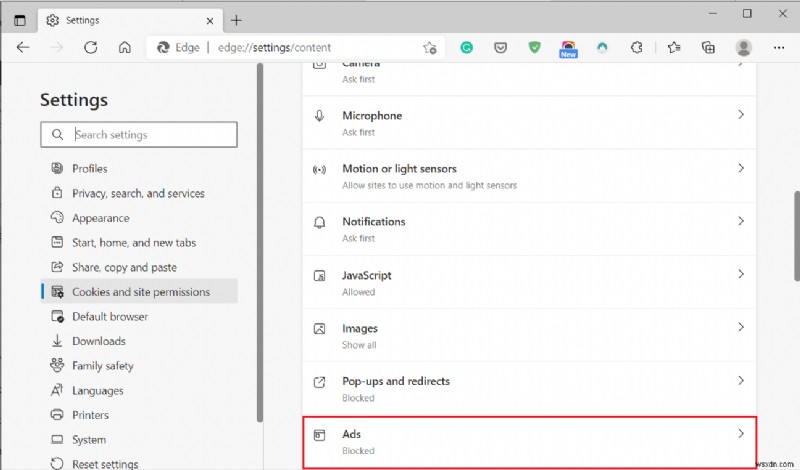The image size is (800, 470).
Task: Open the green shield extension icon
Action: pos(534,47)
